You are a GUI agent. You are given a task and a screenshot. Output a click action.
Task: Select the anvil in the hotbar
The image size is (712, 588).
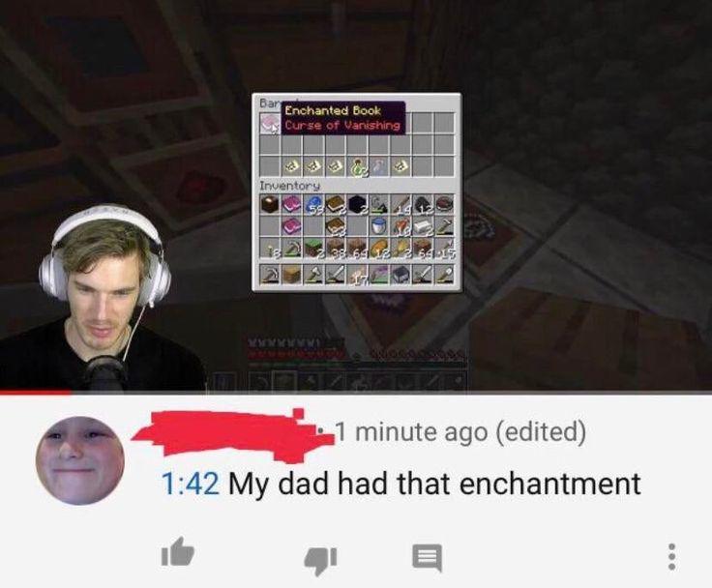(x=400, y=274)
